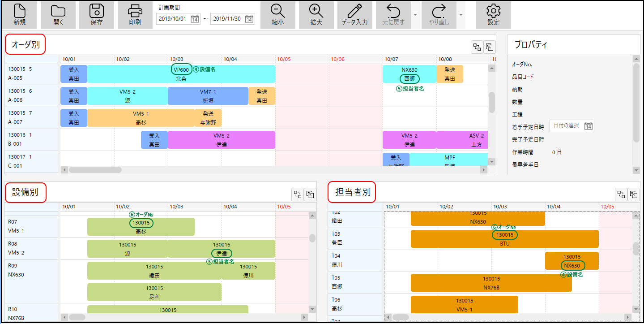Click the 新規 (New) toolbar icon

point(19,15)
